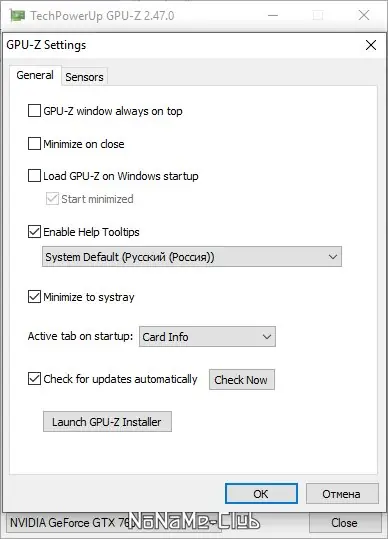Enable Load GPU-Z on Windows startup
388x539 pixels.
34,176
